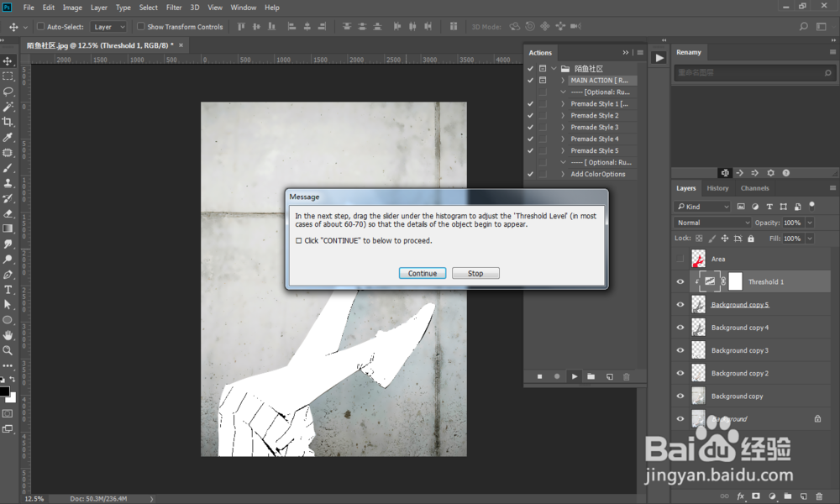The height and width of the screenshot is (504, 840).
Task: Select the Eraser tool
Action: [8, 213]
